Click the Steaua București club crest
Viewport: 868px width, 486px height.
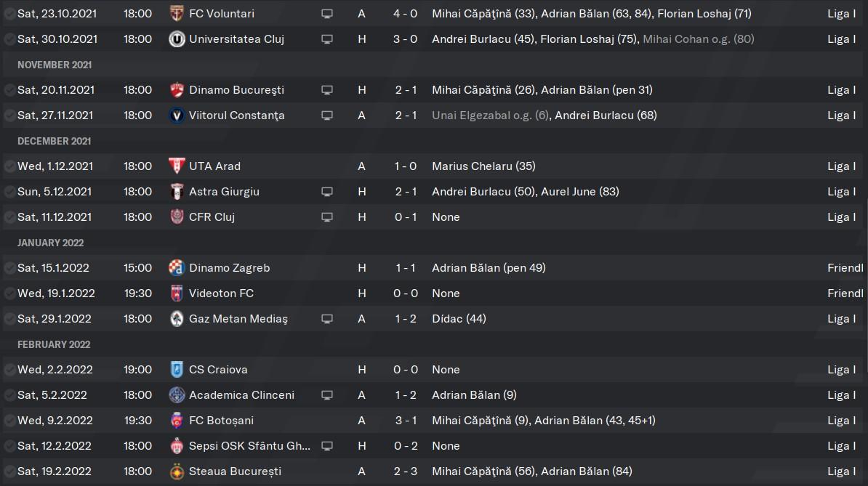tap(177, 471)
